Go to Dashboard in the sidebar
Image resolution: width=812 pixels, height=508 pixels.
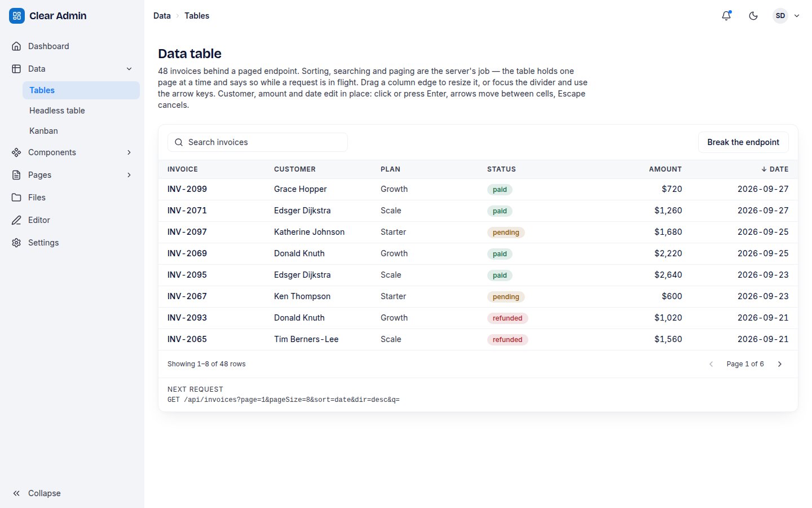coord(72,46)
